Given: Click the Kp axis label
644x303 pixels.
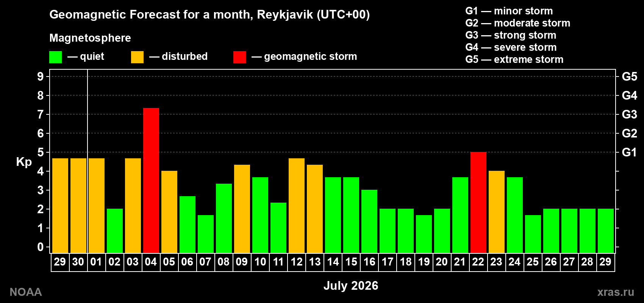Looking at the screenshot, I should pos(24,162).
